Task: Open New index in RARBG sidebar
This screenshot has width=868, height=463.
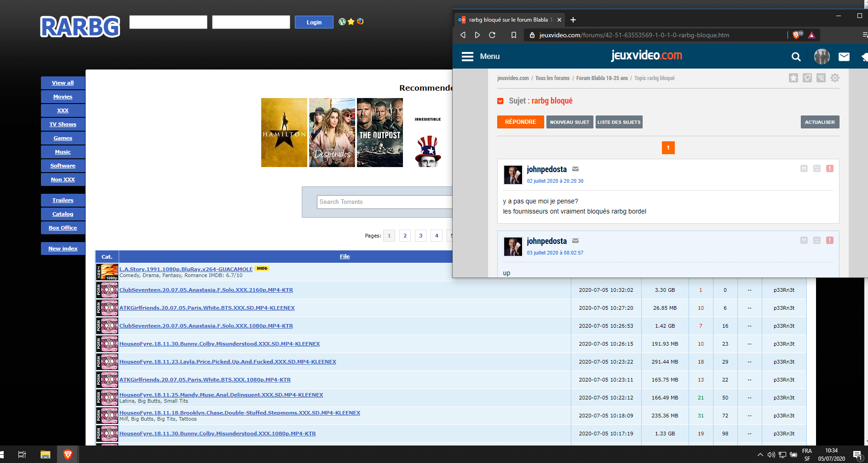Action: pos(63,249)
